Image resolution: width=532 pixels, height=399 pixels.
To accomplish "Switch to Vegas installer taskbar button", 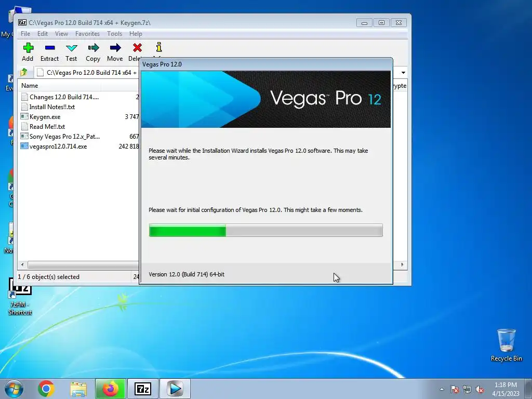I will point(175,389).
